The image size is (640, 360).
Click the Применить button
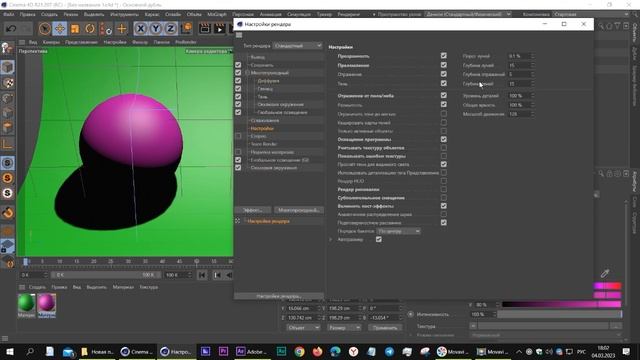click(385, 328)
